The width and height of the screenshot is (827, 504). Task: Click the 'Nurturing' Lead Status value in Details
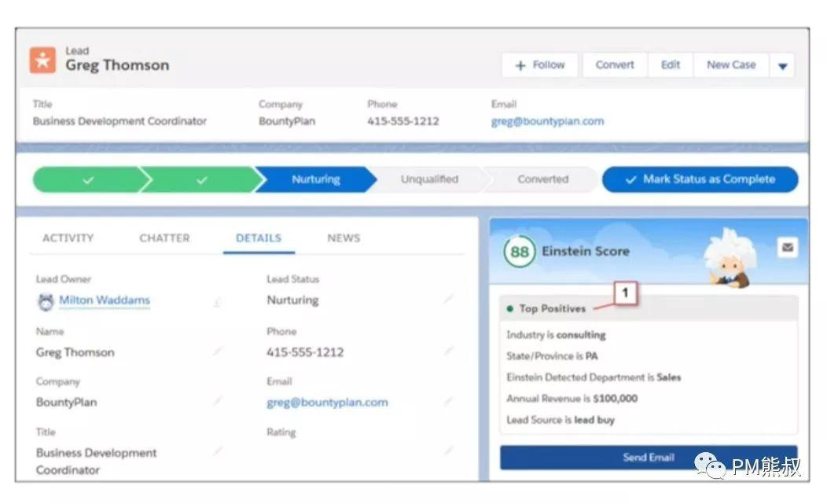pos(292,300)
